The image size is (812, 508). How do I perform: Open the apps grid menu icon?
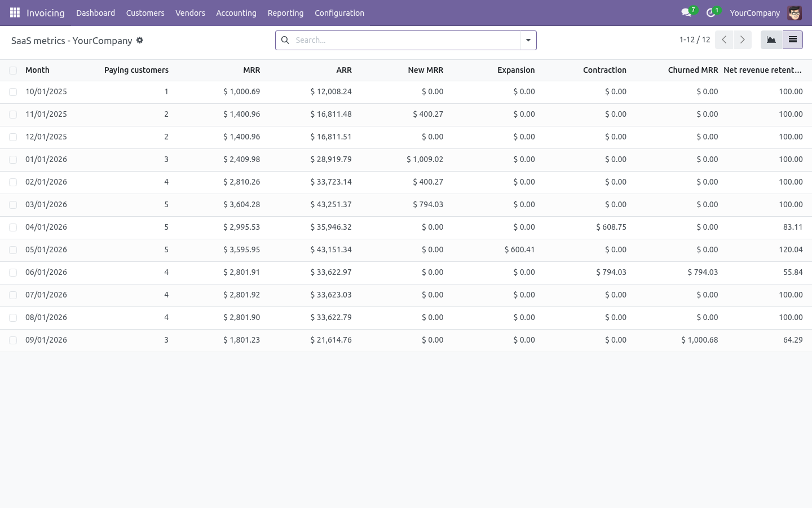point(15,12)
